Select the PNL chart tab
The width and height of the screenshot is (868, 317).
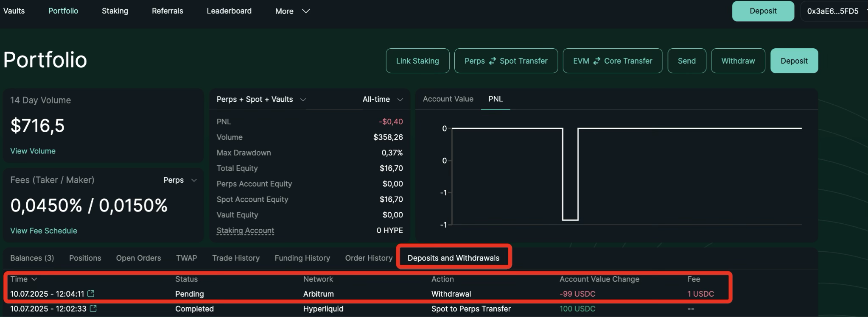(495, 99)
